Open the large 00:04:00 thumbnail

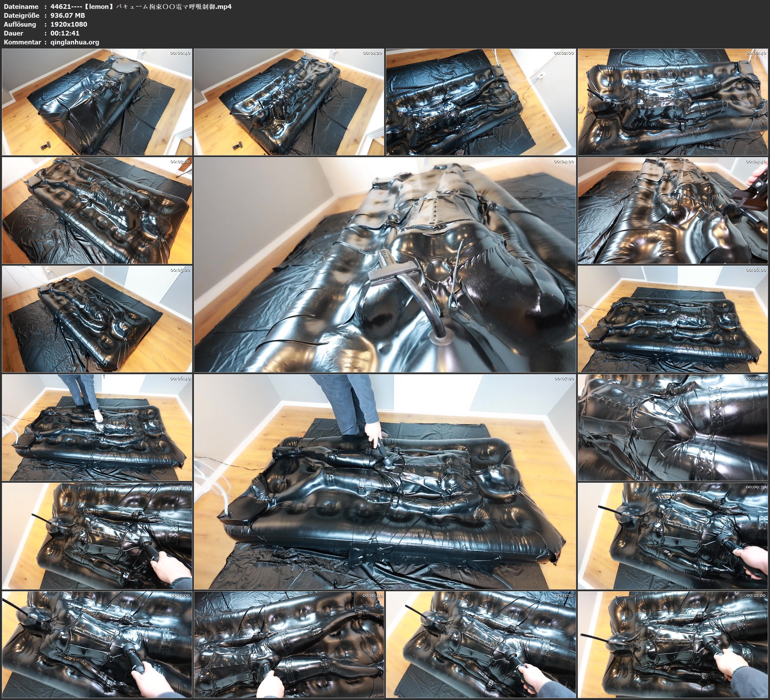tap(385, 264)
